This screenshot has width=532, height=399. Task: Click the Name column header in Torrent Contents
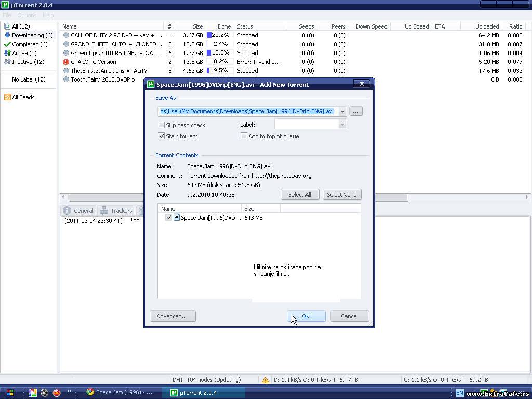coord(199,209)
